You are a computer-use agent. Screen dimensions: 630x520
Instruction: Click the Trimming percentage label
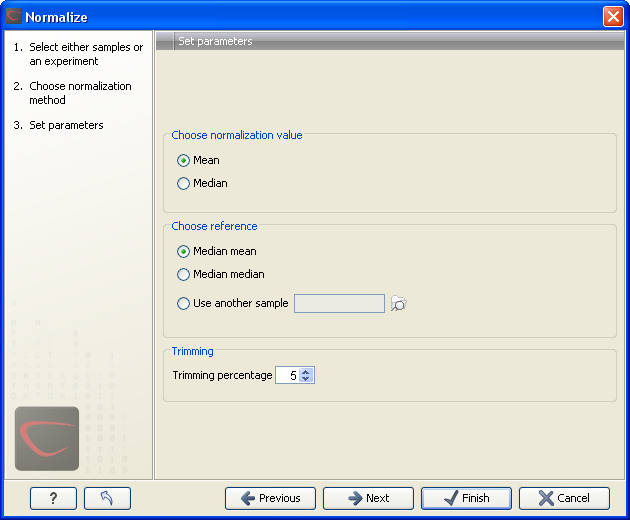coord(222,375)
